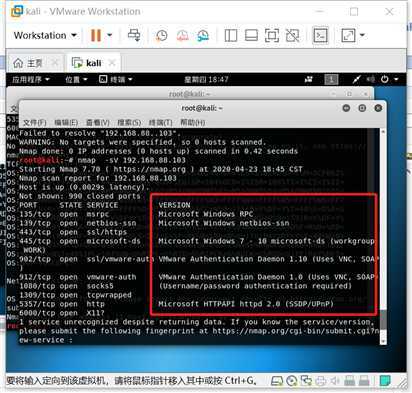Toggle the thumbnail bar view icon

tap(251, 35)
